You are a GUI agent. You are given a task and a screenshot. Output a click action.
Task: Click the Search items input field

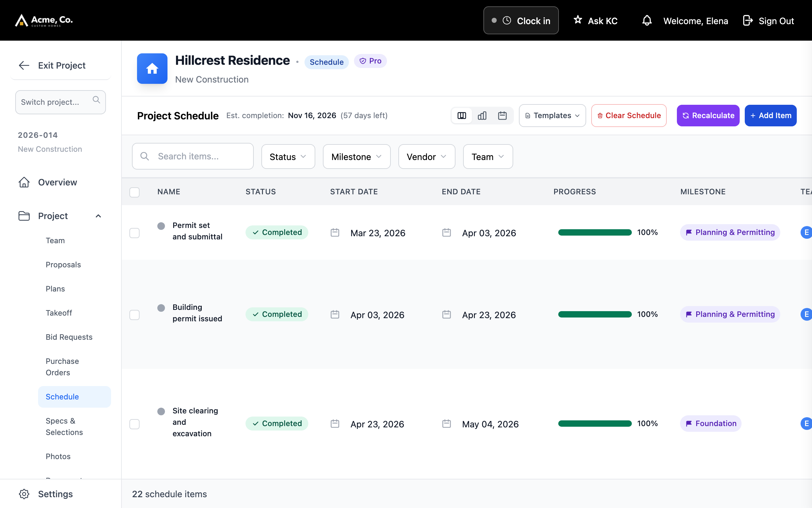[x=193, y=156]
